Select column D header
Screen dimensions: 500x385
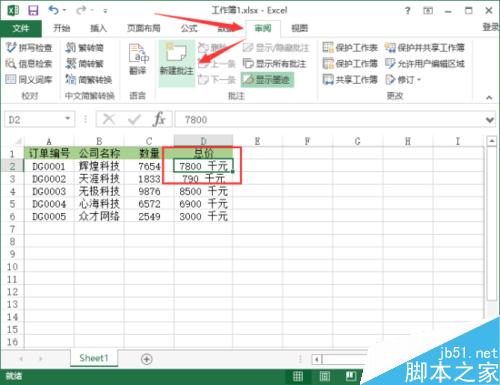click(x=203, y=141)
